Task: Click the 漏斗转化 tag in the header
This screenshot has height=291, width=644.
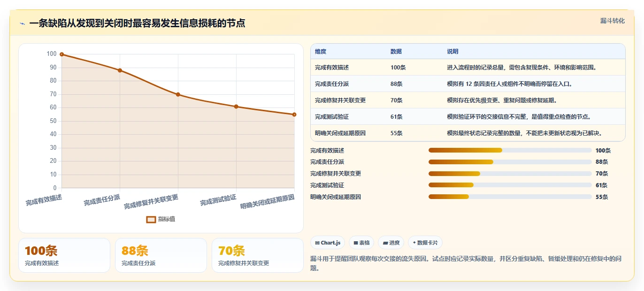Action: coord(612,21)
